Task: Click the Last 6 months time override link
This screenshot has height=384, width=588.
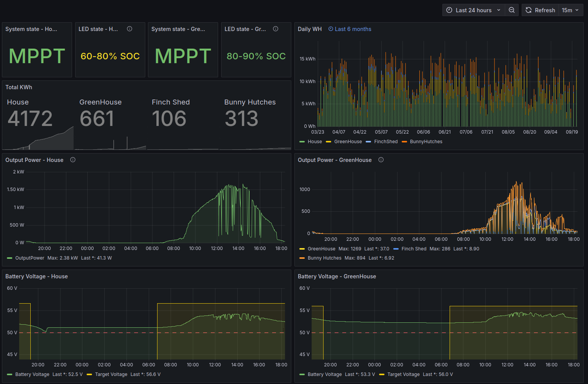Action: click(x=353, y=29)
